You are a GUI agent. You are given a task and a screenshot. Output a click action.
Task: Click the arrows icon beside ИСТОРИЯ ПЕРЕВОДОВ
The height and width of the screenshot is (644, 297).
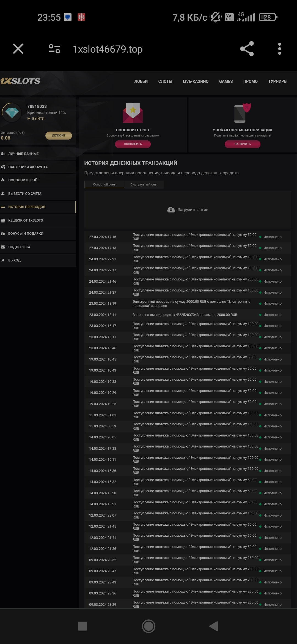3,207
